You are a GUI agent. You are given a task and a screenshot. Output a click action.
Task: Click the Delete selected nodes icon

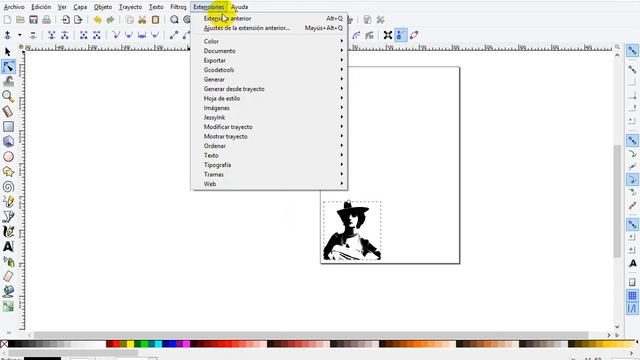(x=33, y=35)
